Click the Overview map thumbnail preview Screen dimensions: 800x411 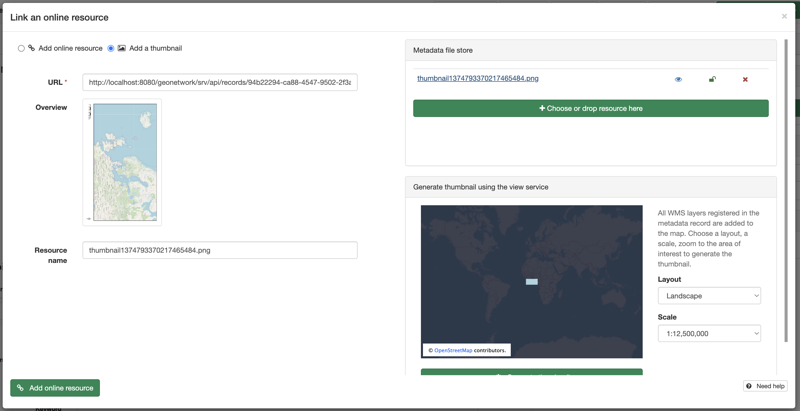[122, 162]
